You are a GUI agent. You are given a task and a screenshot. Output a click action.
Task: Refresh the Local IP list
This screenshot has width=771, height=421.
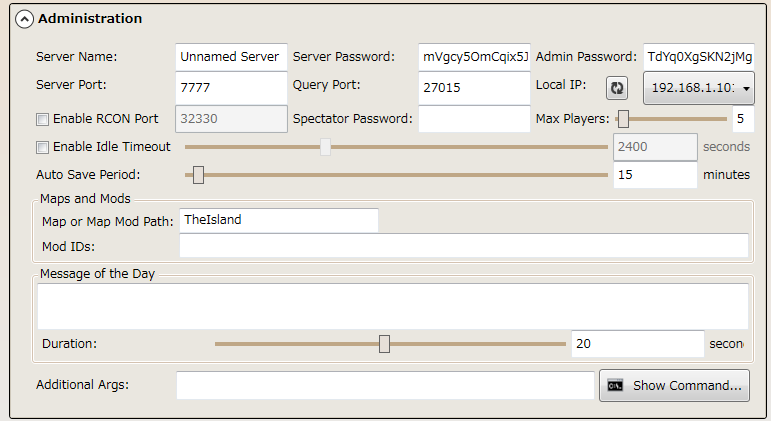coord(617,88)
